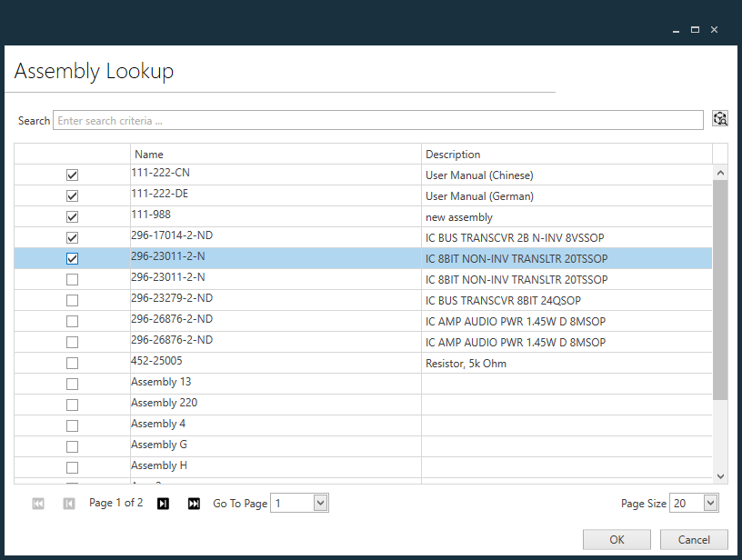Check the 452-25005 resistor assembly
The image size is (742, 560).
coord(72,363)
